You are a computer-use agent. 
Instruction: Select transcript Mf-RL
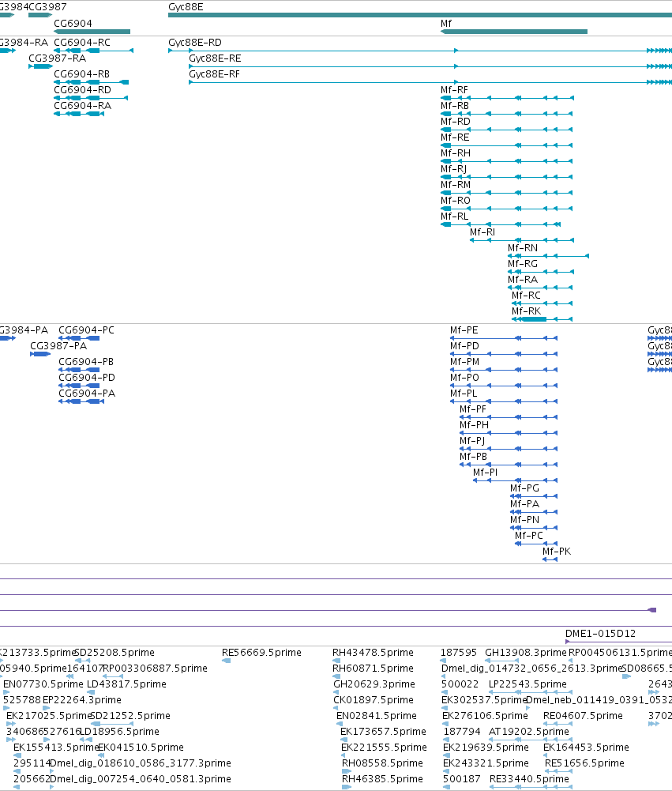pyautogui.click(x=454, y=217)
